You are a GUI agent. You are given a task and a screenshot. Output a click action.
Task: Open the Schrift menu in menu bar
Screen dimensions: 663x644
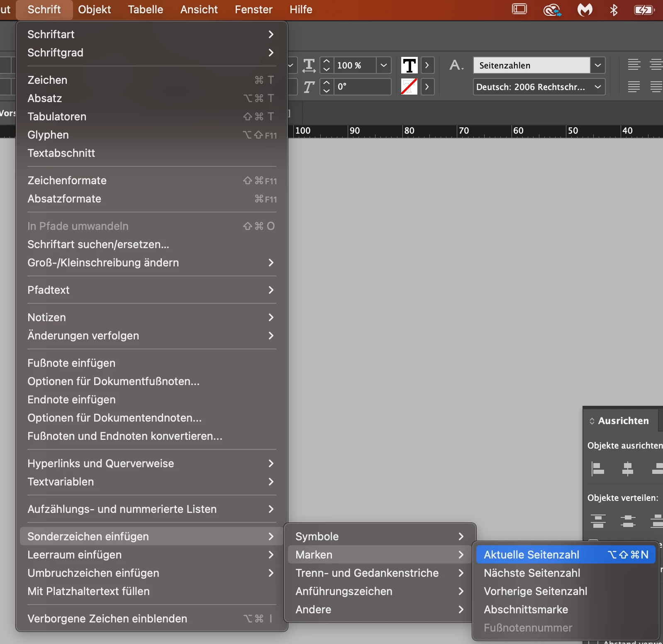coord(44,10)
